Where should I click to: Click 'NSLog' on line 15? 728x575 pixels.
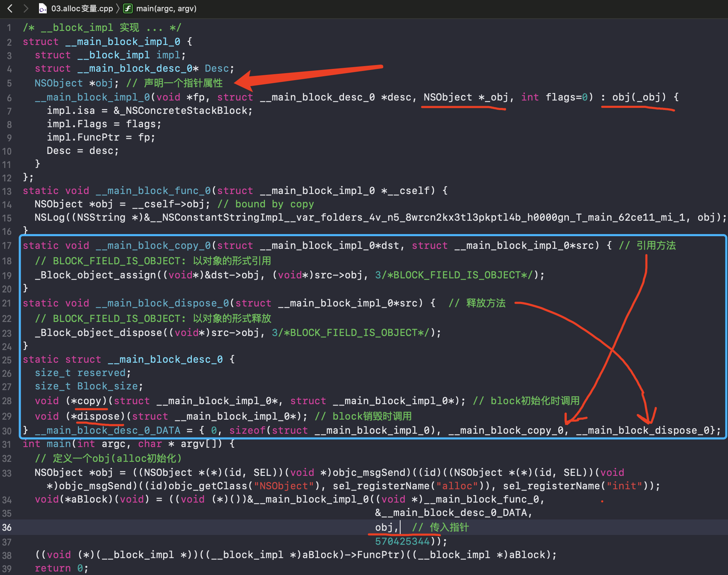(50, 218)
